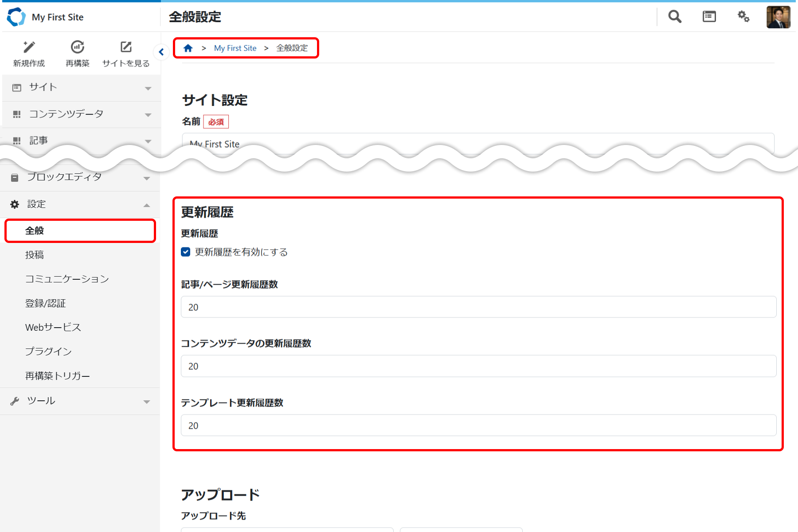Click the テンプレート更新履歴数 input field
Screen dimensions: 798x532
pos(478,426)
